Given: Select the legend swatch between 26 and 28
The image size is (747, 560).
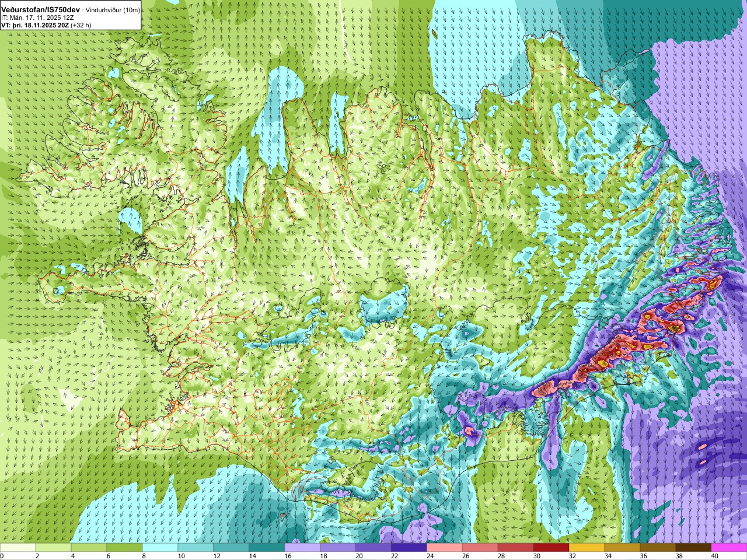Looking at the screenshot, I should tap(480, 548).
